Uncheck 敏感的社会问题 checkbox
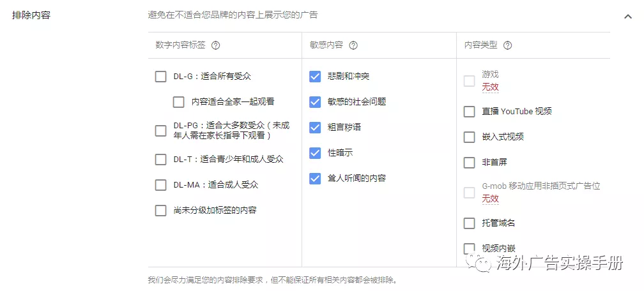 pyautogui.click(x=315, y=102)
